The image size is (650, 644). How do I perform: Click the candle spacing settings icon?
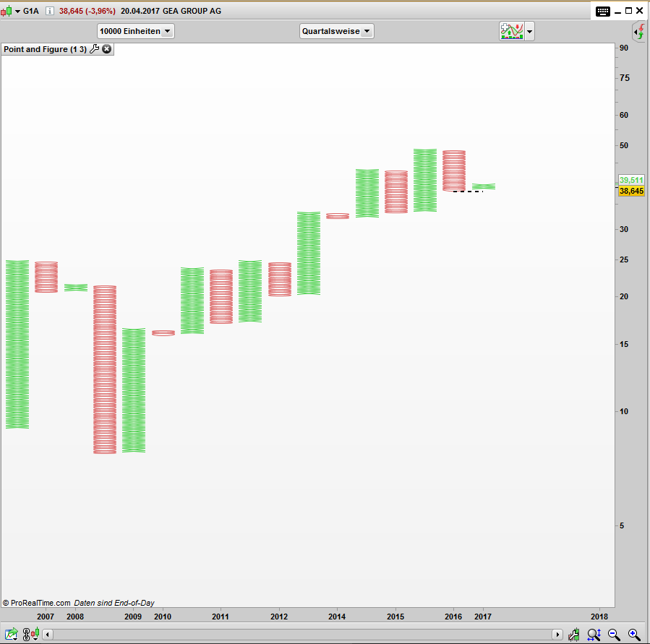30,635
